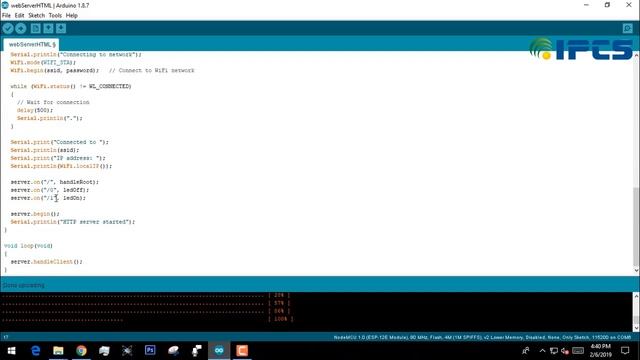This screenshot has width=640, height=360.
Task: Click the 'Done uploading' status message
Action: [23, 285]
